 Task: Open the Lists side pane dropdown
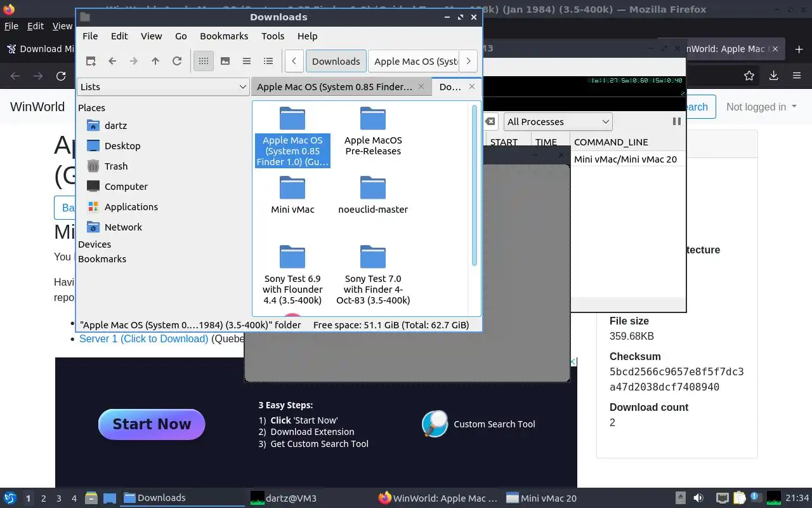tap(163, 87)
